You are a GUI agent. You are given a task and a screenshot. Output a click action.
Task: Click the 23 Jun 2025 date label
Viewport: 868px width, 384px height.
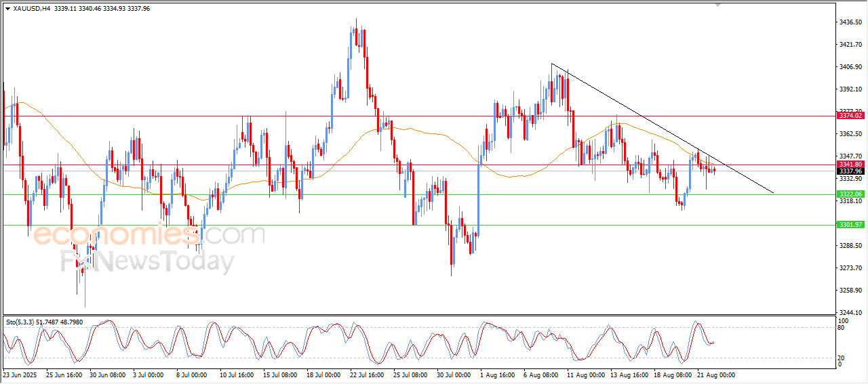coord(20,375)
